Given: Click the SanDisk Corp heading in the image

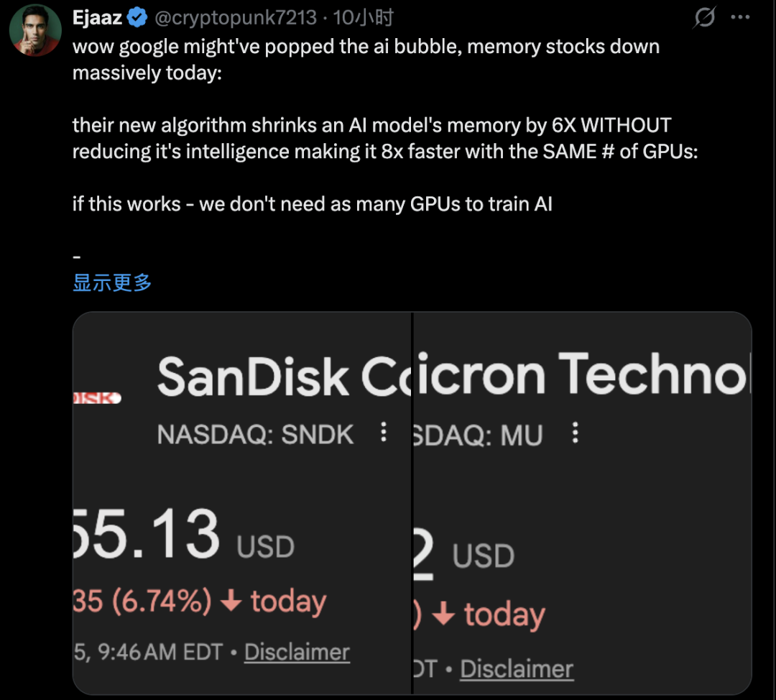Looking at the screenshot, I should coord(282,376).
